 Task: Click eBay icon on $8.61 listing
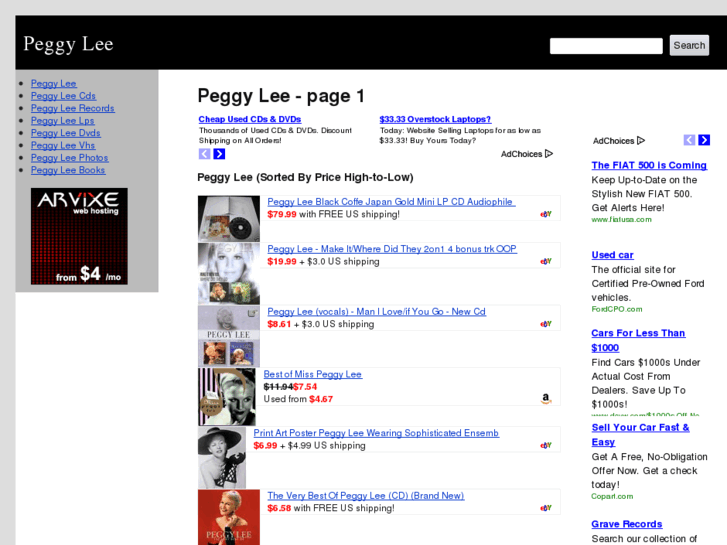point(546,324)
